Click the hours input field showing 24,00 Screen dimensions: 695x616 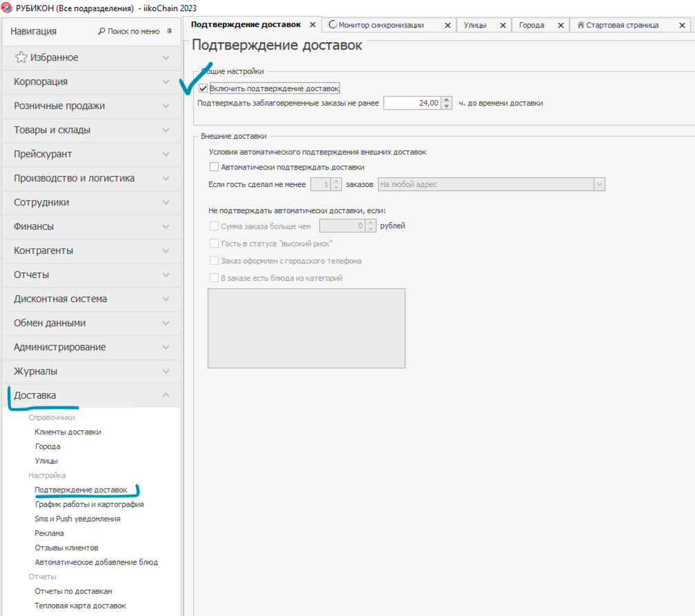pos(412,103)
